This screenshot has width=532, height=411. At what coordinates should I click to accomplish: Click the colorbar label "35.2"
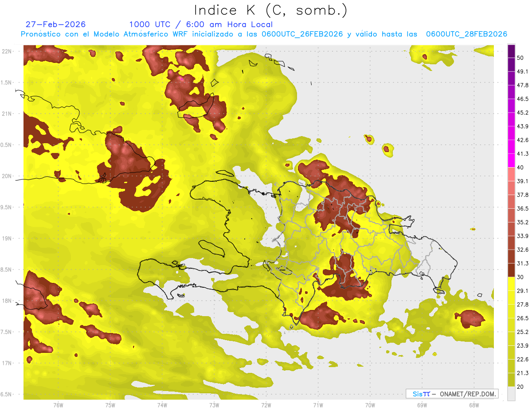coord(523,222)
